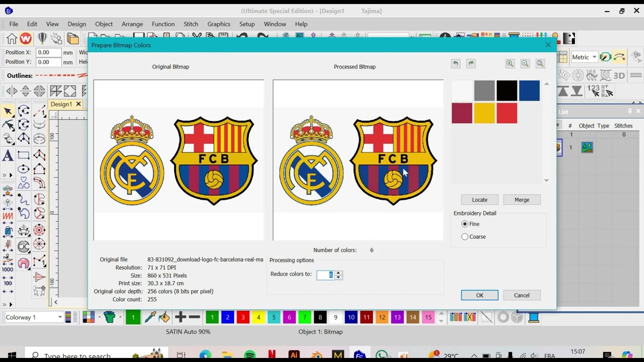This screenshot has width=644, height=362.
Task: Select the blue swatch in the bitmap colors
Action: [x=529, y=90]
